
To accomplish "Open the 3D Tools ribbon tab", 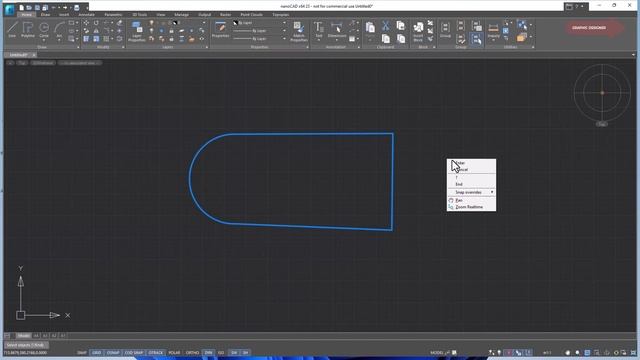I will (x=139, y=15).
